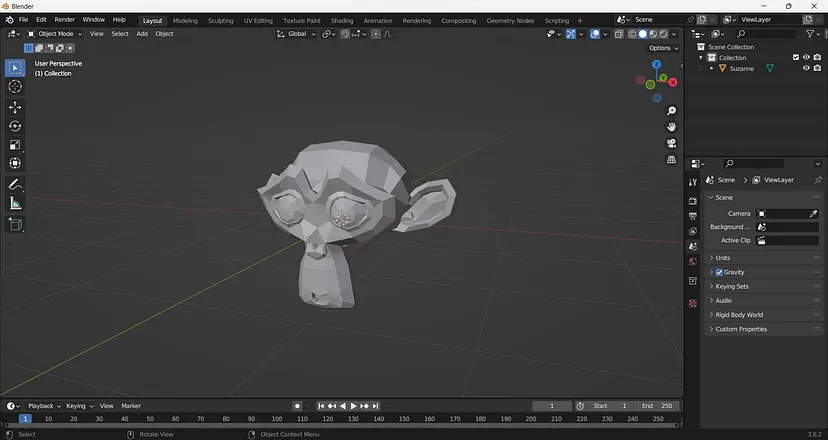Screen dimensions: 828x440
Task: Open the Render properties tab
Action: point(693,201)
